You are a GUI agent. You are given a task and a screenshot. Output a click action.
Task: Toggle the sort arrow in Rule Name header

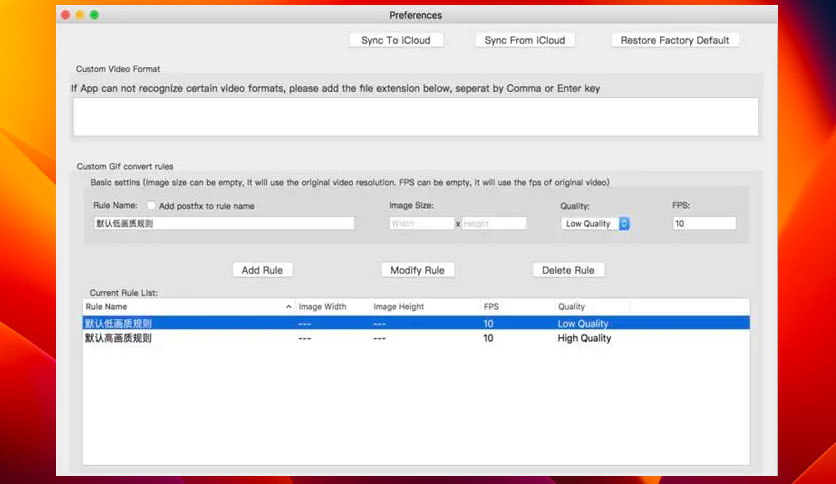click(288, 306)
